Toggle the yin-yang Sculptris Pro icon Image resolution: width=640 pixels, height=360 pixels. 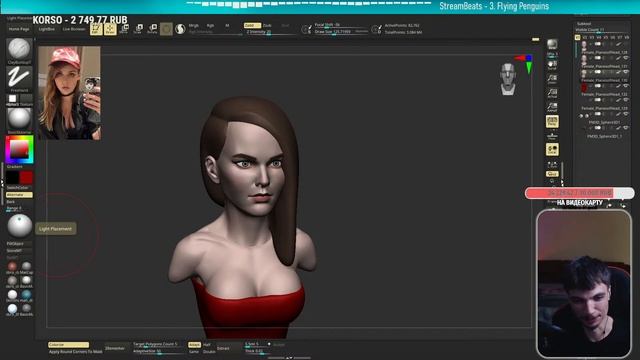[x=180, y=29]
